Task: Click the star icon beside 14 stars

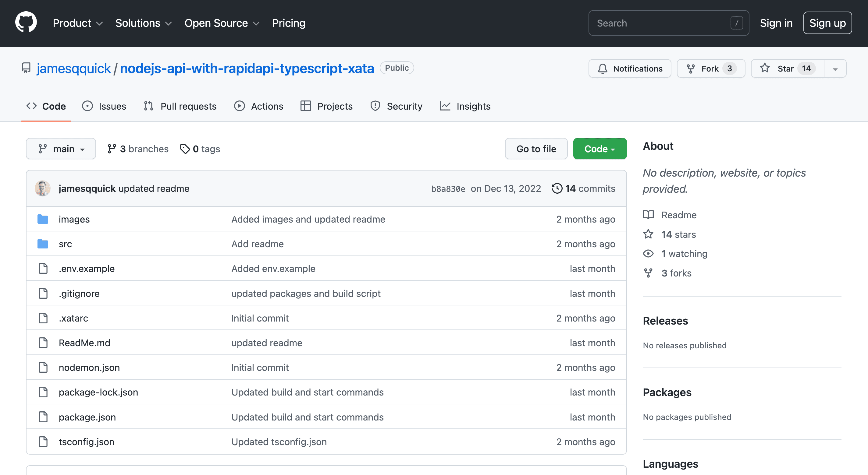Action: tap(648, 234)
